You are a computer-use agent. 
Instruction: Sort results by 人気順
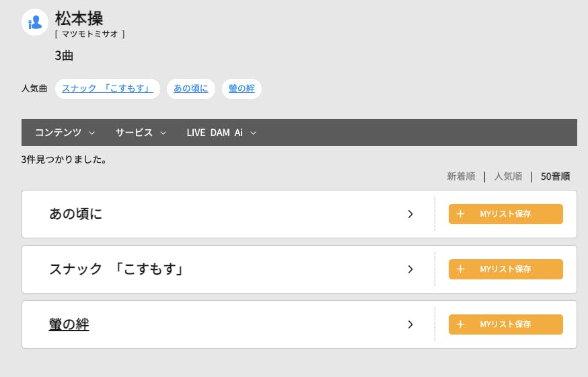click(508, 176)
